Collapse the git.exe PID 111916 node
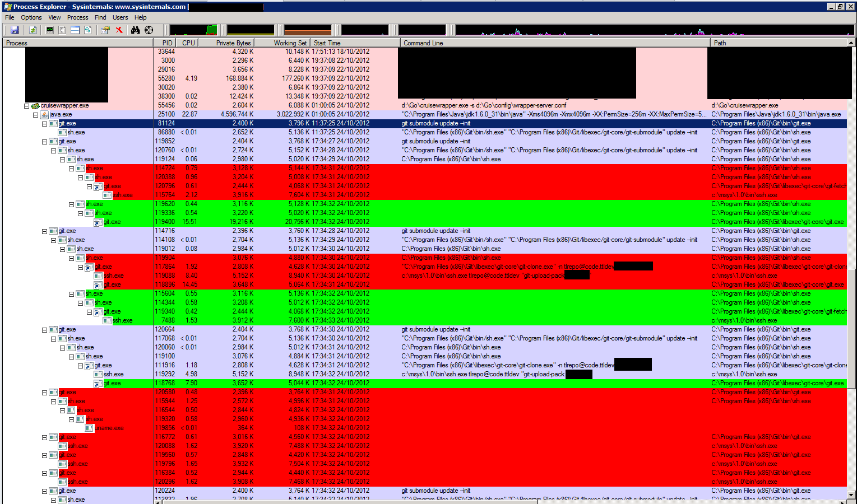 pos(80,365)
